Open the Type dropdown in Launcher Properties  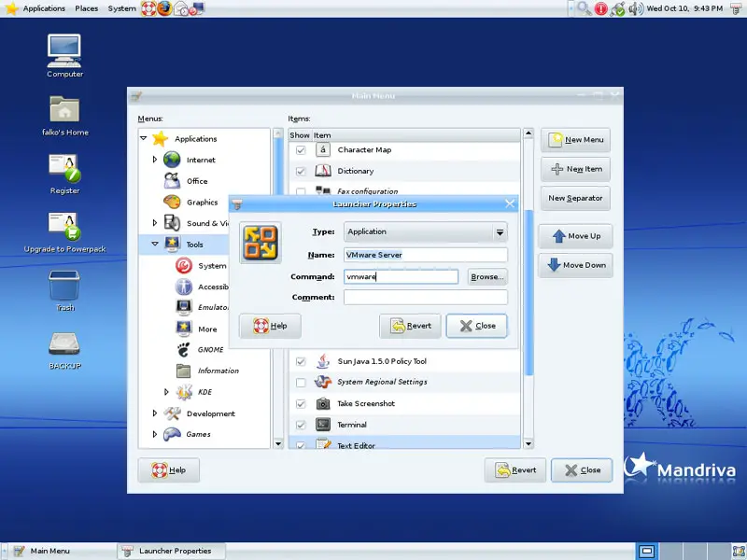[425, 232]
